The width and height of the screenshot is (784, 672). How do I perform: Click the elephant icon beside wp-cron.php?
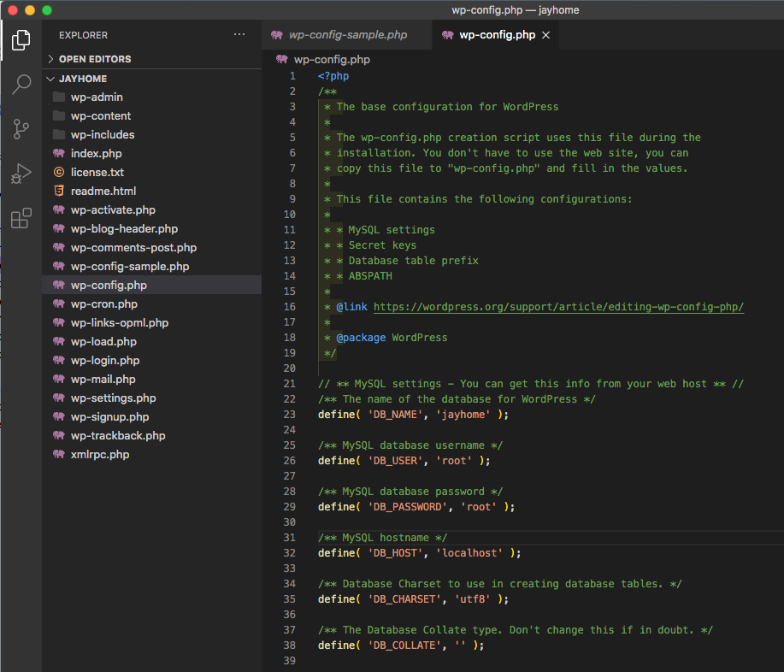click(x=59, y=304)
